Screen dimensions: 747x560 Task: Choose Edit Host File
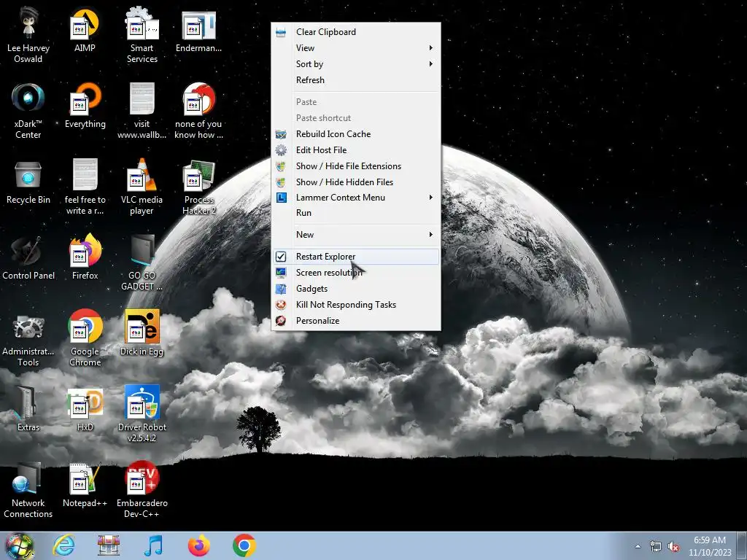click(x=356, y=150)
